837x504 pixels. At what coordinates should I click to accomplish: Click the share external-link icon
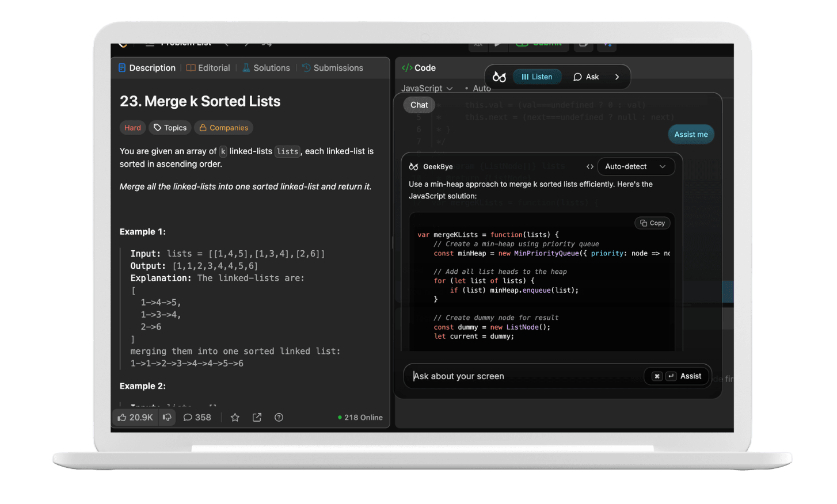[x=257, y=418]
